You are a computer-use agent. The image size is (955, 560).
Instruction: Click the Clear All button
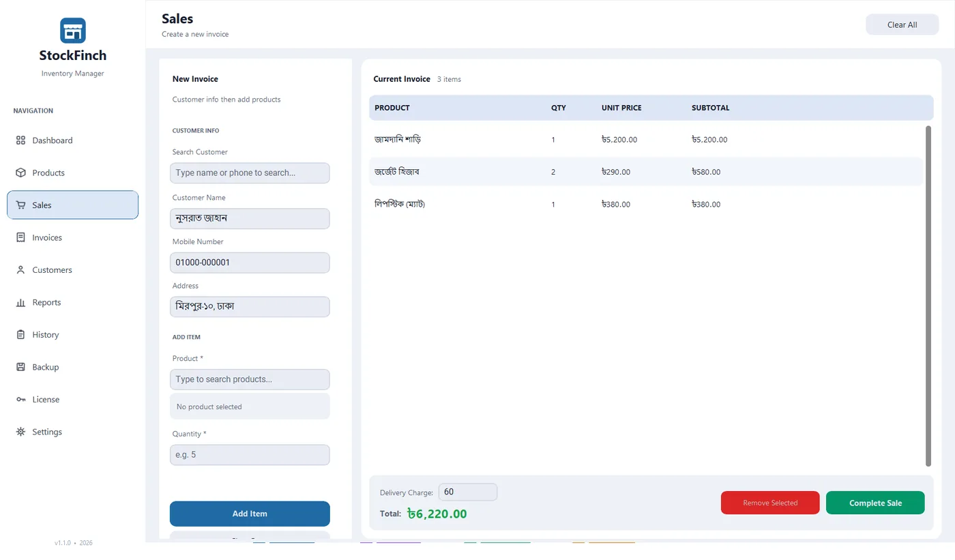pyautogui.click(x=902, y=25)
